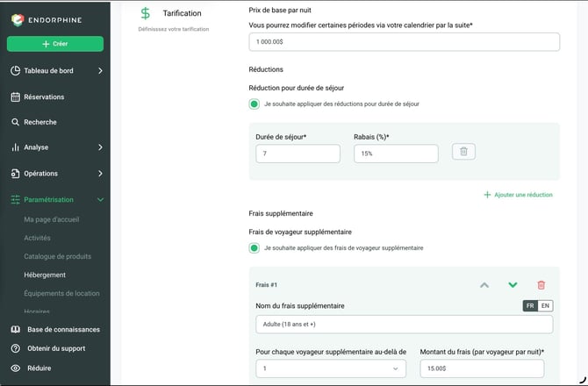Image resolution: width=588 pixels, height=386 pixels.
Task: Toggle frais de voyageur supplémentaire
Action: [255, 248]
